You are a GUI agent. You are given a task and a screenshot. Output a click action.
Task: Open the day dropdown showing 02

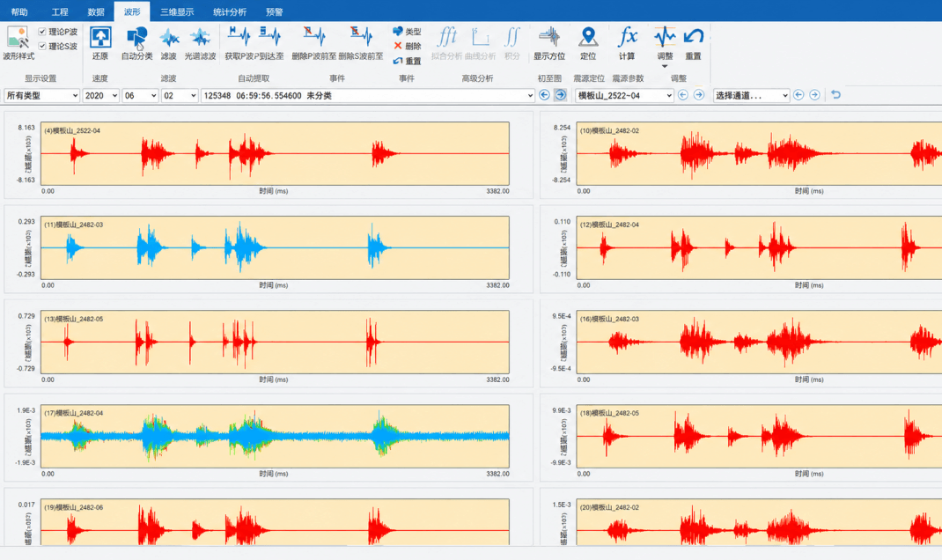(x=180, y=96)
